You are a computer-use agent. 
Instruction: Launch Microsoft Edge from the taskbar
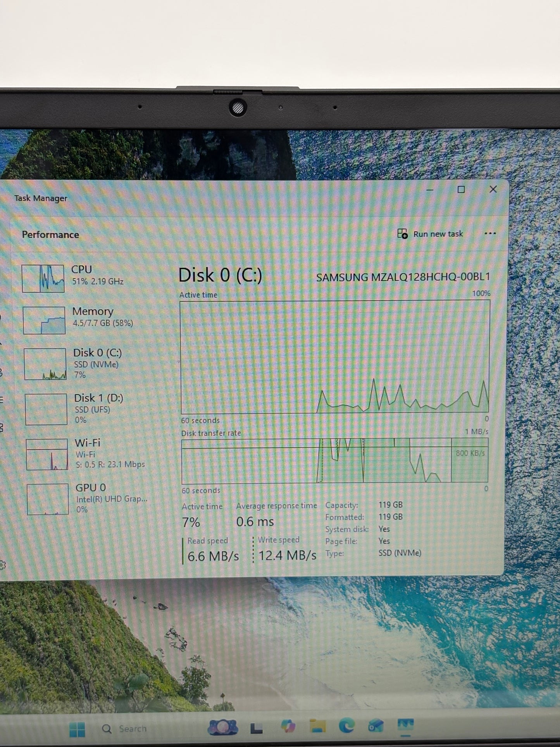click(x=347, y=725)
